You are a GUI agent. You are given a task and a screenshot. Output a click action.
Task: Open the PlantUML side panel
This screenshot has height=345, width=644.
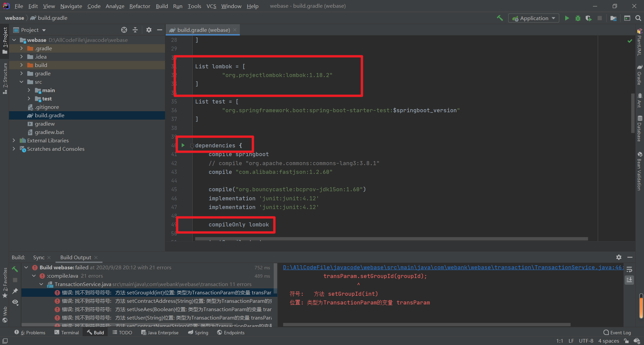[x=640, y=44]
